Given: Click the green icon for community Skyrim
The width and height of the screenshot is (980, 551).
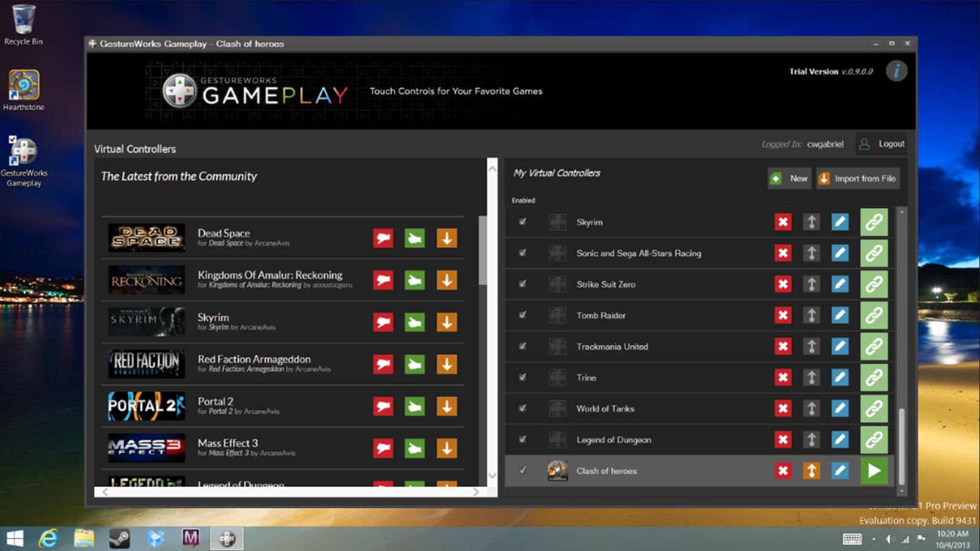Looking at the screenshot, I should coord(415,322).
